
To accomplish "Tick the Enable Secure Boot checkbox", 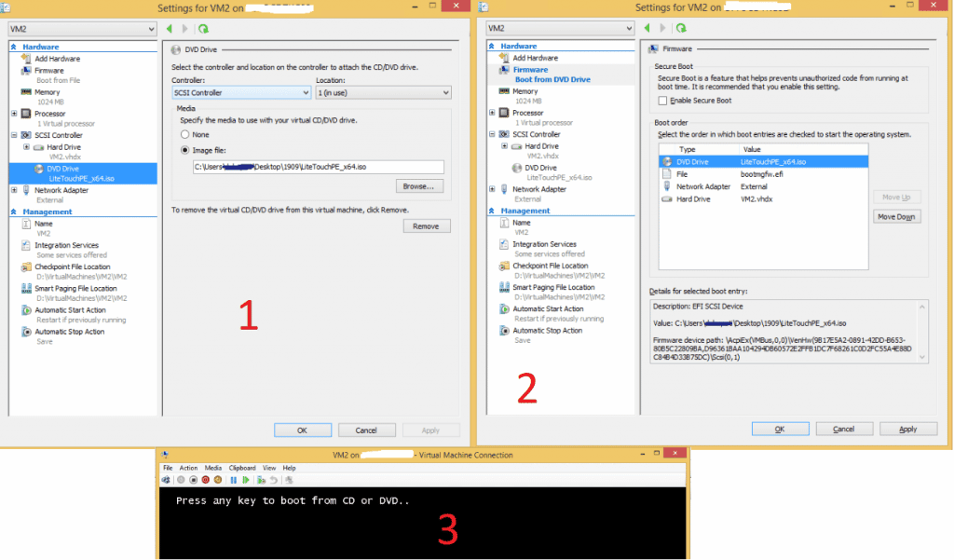I will tap(662, 101).
